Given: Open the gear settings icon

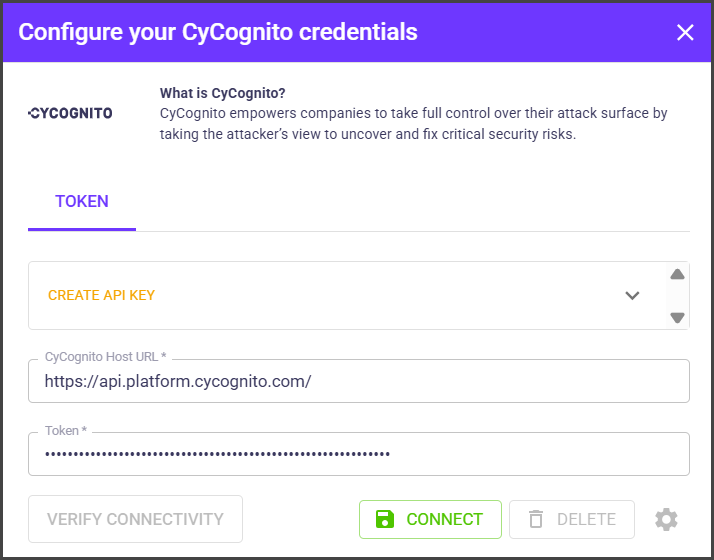Looking at the screenshot, I should click(x=666, y=519).
